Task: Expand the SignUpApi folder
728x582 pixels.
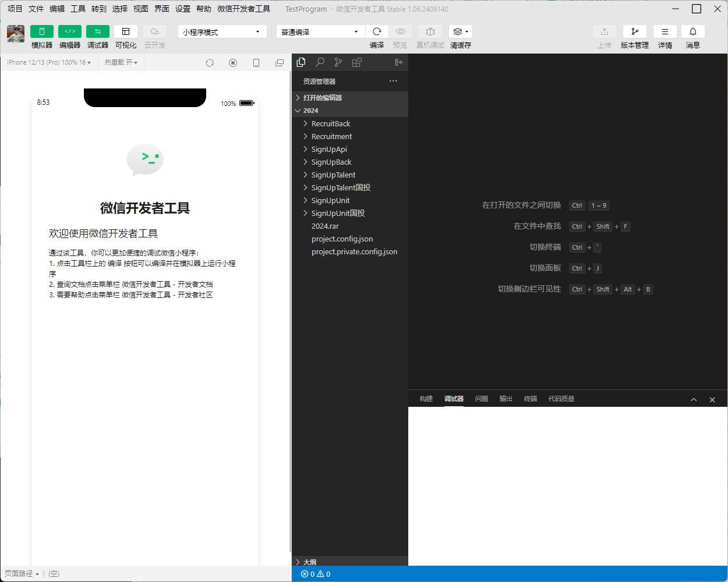Action: (350, 149)
